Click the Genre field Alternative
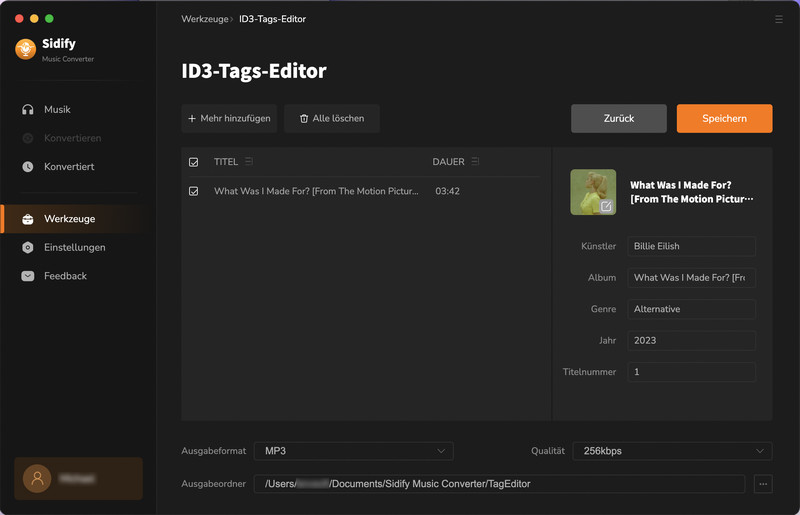 click(691, 309)
